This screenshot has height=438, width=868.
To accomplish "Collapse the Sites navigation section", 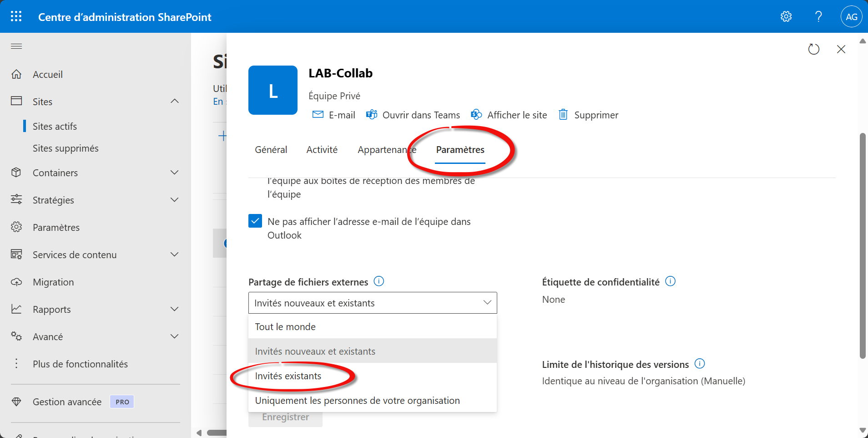I will point(175,101).
